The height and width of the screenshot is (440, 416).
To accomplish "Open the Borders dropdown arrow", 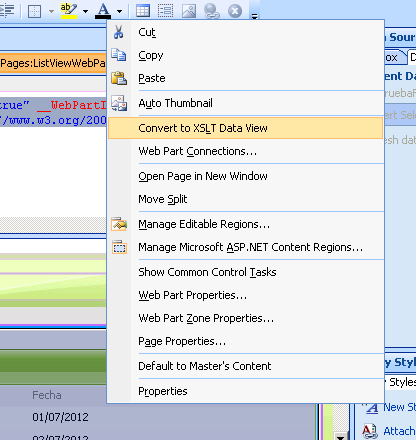I will coord(51,11).
